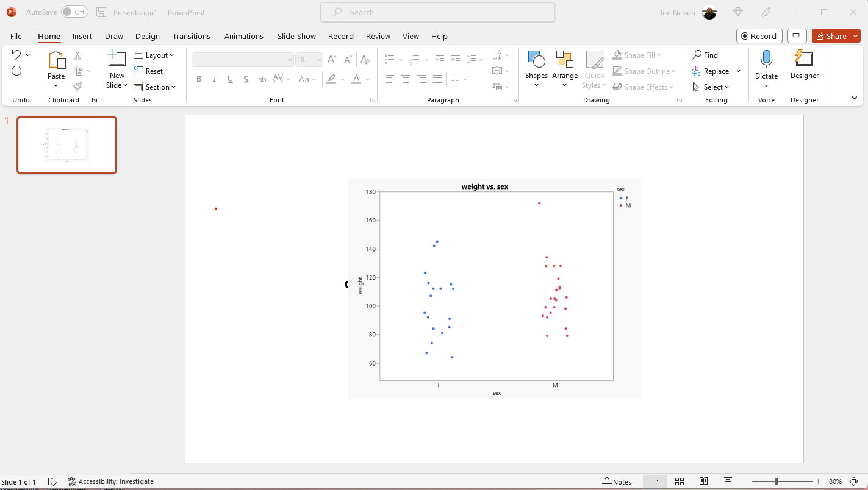
Task: Start Dictate voice typing
Action: coord(766,63)
